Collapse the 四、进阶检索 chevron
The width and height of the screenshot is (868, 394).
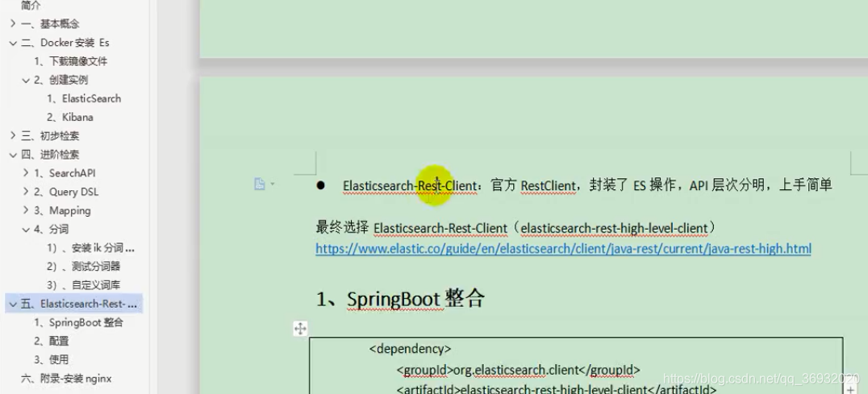pyautogui.click(x=13, y=155)
